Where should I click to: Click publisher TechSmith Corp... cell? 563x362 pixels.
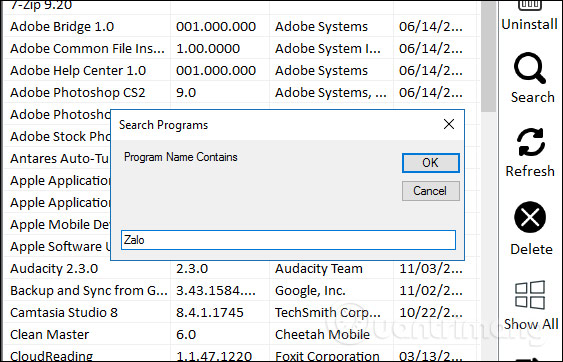328,312
